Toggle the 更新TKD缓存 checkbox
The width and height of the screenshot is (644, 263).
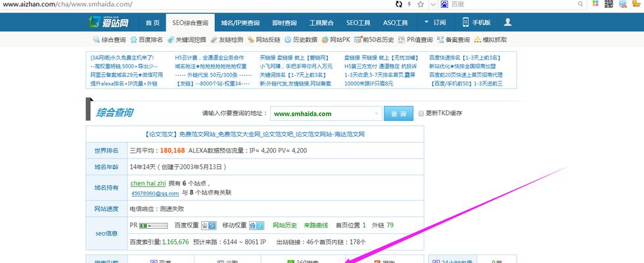421,113
